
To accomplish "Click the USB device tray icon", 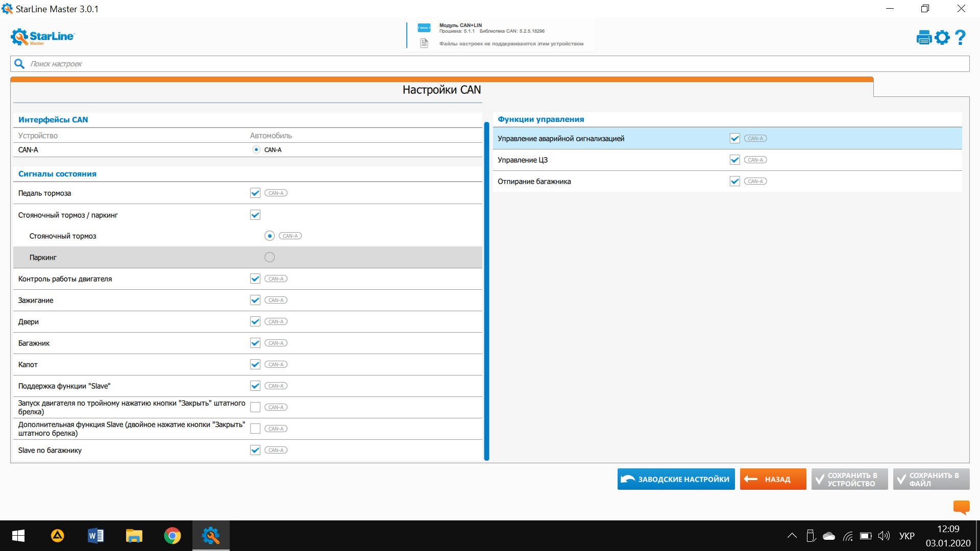I will tap(811, 536).
